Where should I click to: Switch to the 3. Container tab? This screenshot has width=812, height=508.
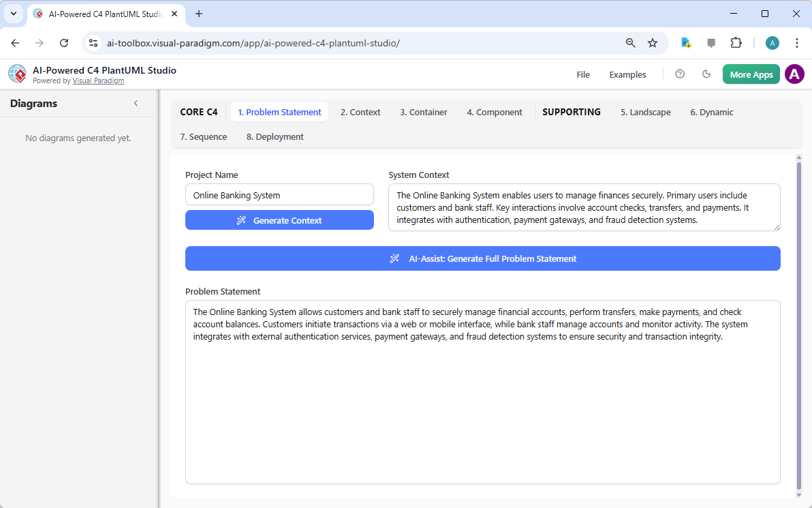tap(424, 112)
